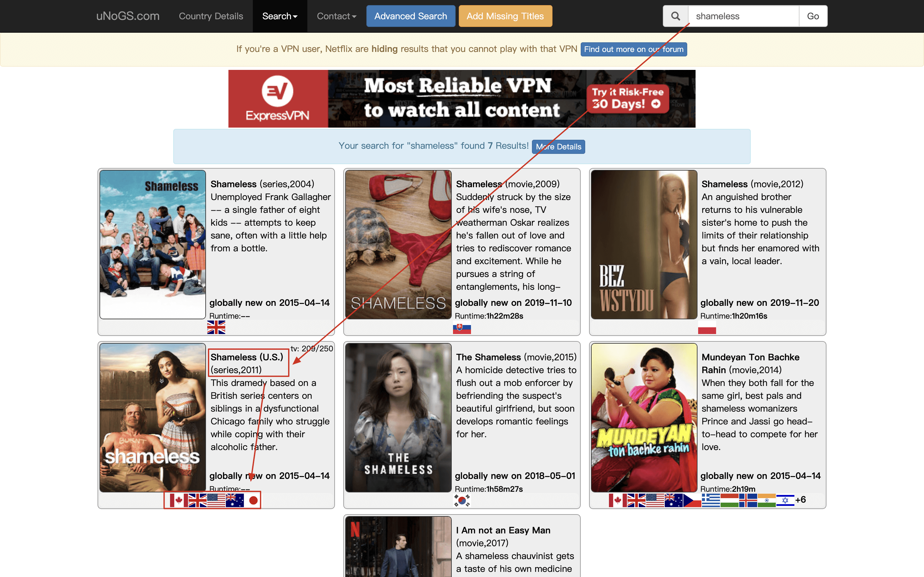Open the Shameless (U.S.) poster thumbnail
This screenshot has height=577, width=924.
click(x=153, y=417)
